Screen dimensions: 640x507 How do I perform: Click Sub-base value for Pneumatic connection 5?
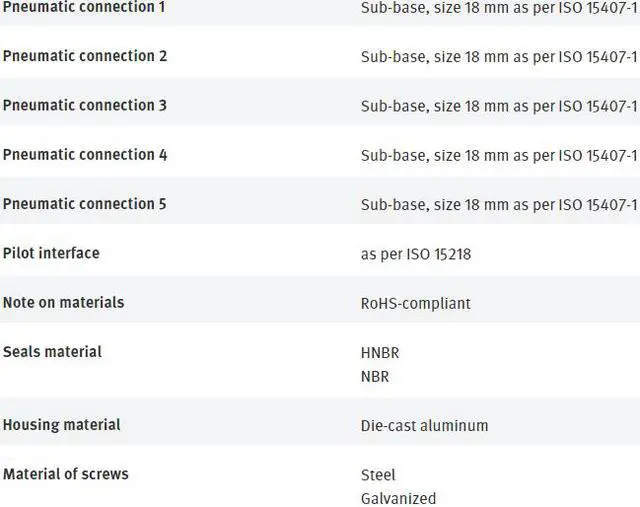pos(498,205)
